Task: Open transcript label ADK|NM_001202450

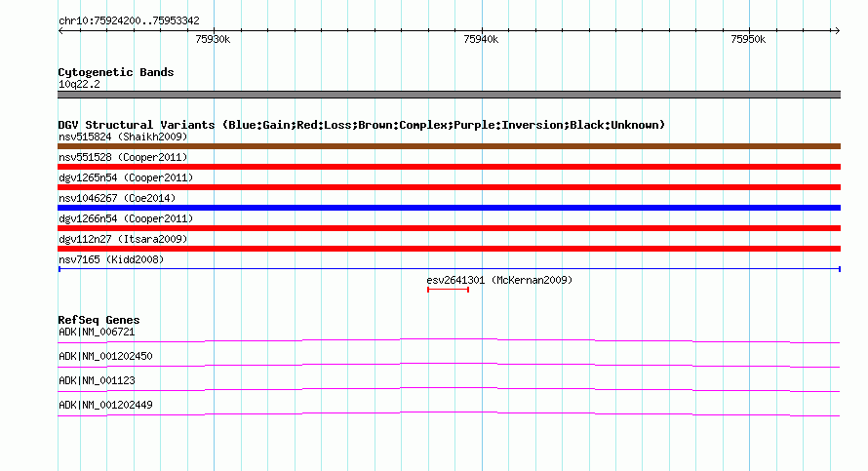Action: (105, 357)
